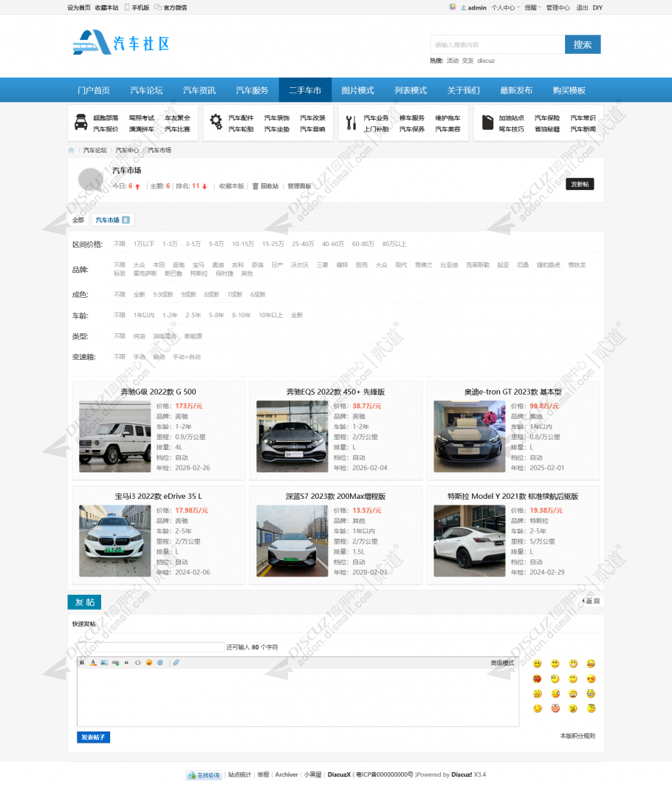Open the smiley picker in the editor toolbar

click(149, 663)
